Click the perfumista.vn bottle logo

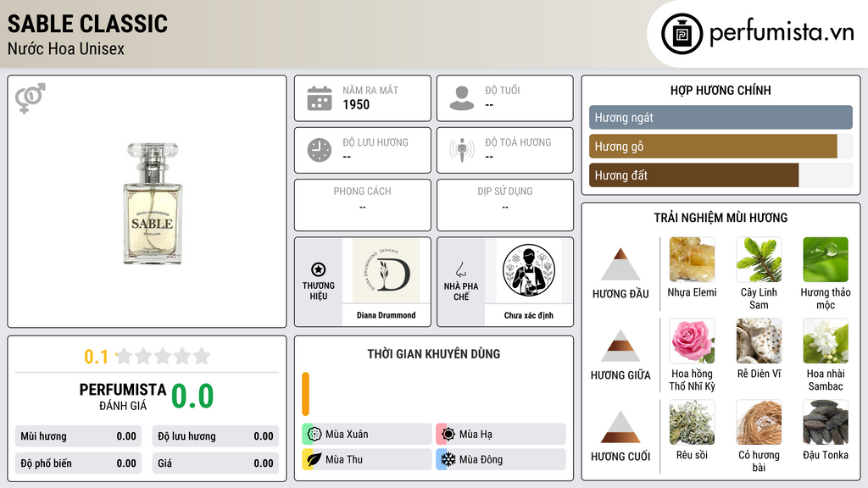point(682,34)
